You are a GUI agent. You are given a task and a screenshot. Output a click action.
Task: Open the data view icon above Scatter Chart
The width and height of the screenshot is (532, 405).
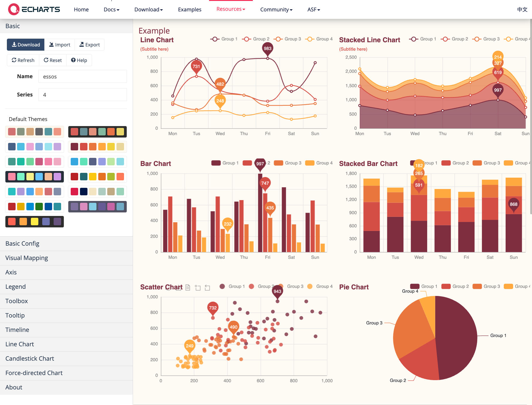coord(188,288)
